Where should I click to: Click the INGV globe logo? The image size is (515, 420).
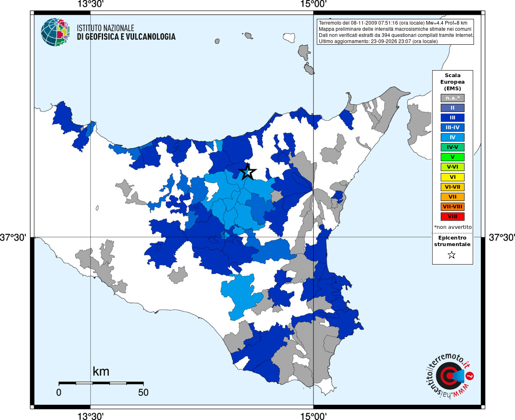coord(55,32)
